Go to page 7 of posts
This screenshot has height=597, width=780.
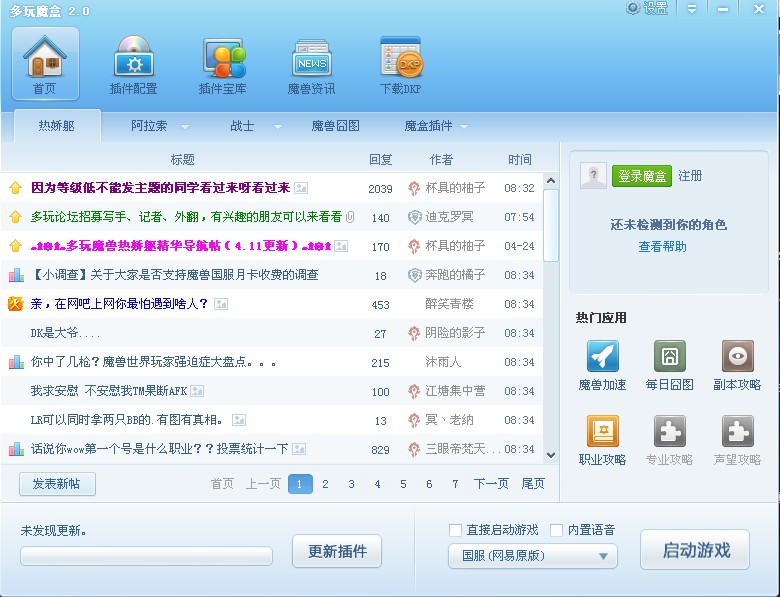click(x=455, y=484)
